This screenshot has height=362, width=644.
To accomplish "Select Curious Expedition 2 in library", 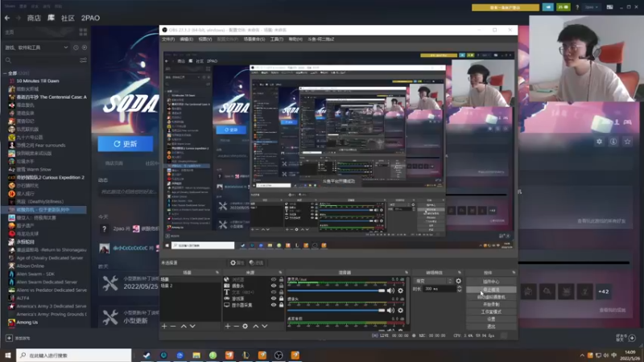I will click(50, 177).
